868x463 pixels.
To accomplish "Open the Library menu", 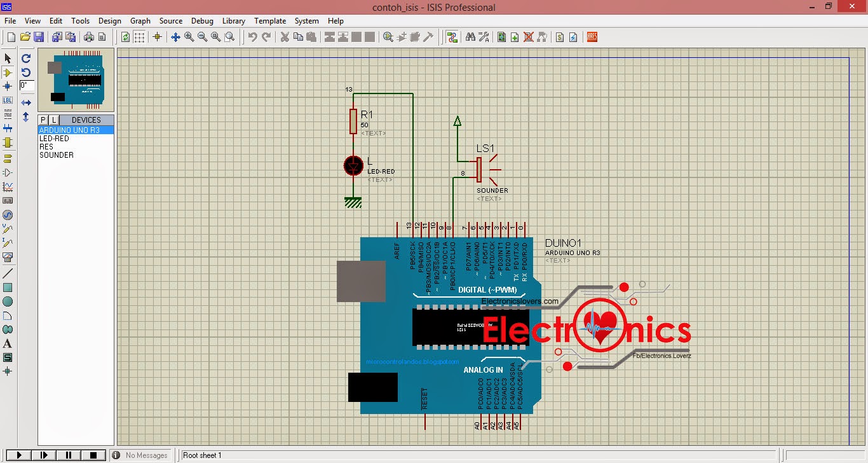I will tap(234, 21).
